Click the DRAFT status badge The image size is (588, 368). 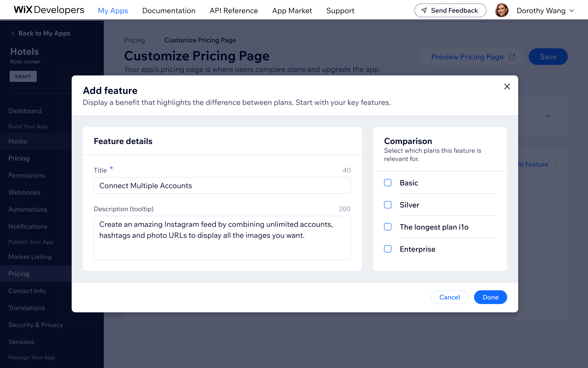[23, 76]
